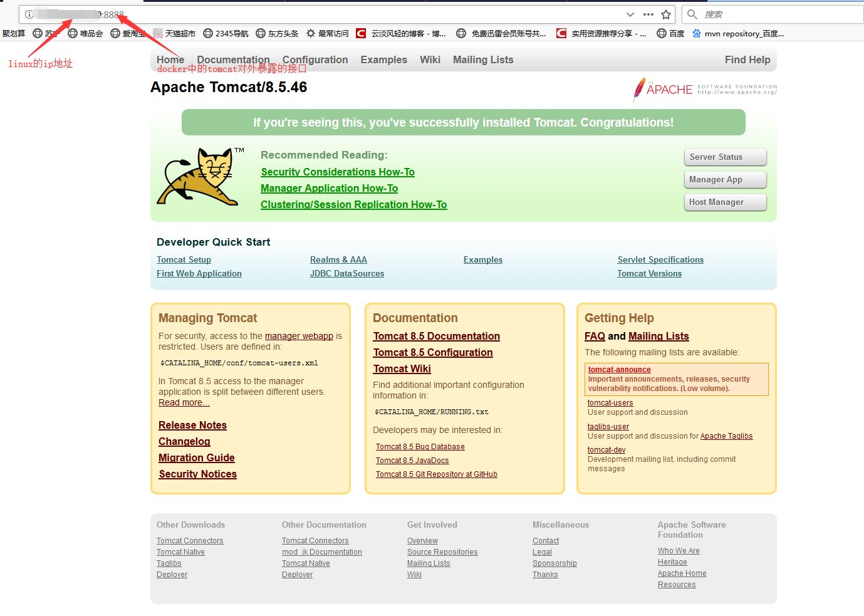864x616 pixels.
Task: Open the tomcat-users mailing list link
Action: pos(610,404)
